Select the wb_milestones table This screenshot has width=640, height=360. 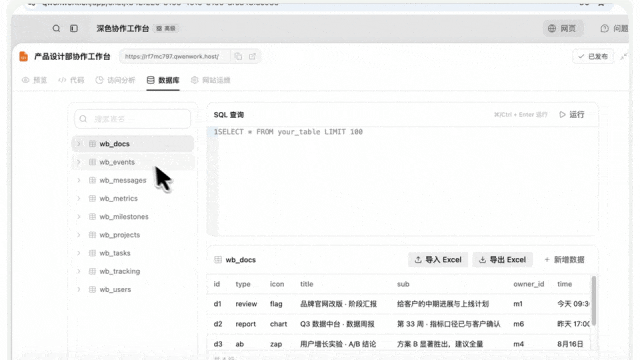133,216
